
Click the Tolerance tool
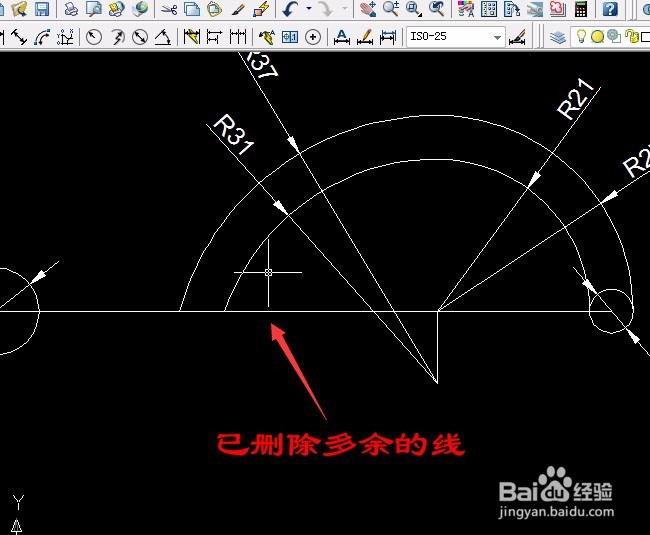click(290, 37)
